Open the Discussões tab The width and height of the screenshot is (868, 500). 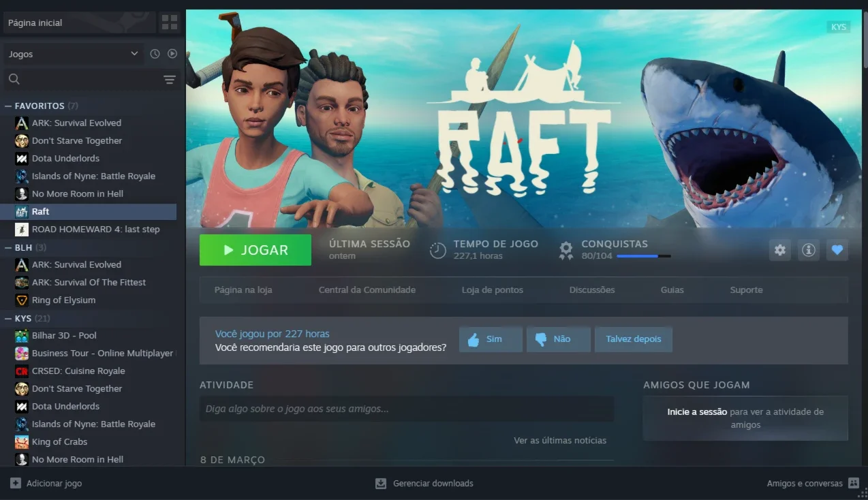click(592, 290)
